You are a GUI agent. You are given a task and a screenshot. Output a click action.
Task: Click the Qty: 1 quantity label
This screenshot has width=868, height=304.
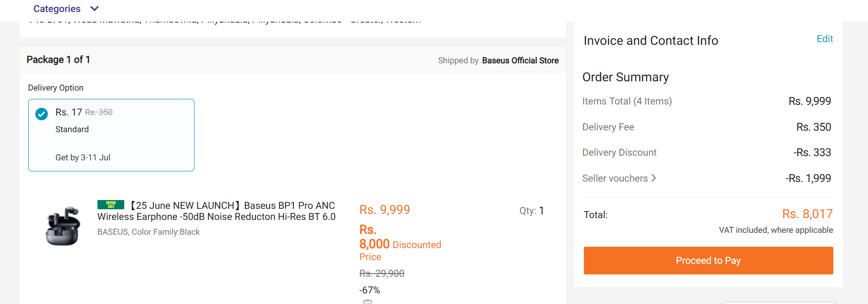pyautogui.click(x=532, y=211)
